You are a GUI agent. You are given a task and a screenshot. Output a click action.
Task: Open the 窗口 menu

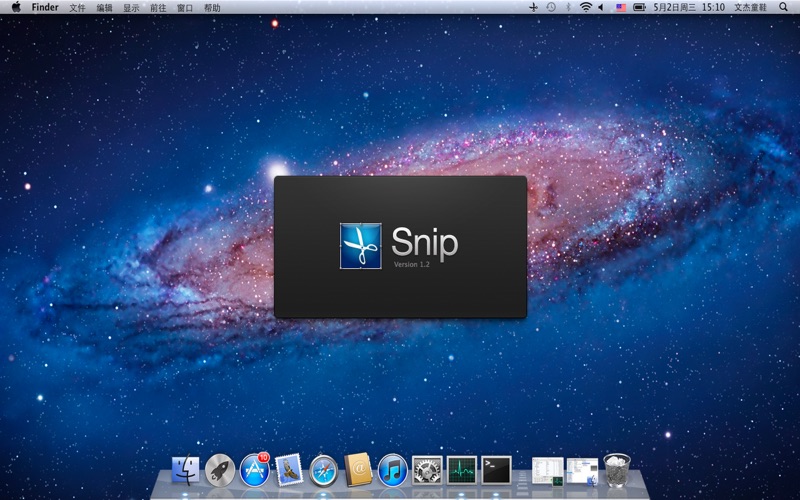185,8
